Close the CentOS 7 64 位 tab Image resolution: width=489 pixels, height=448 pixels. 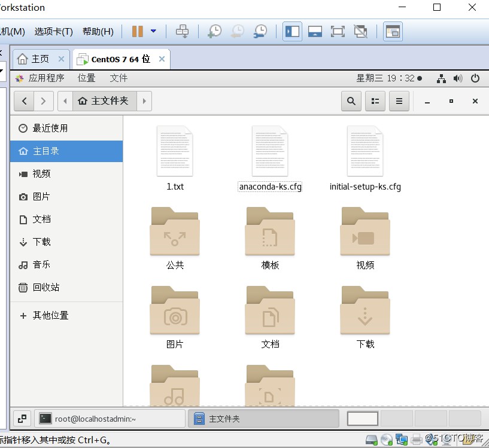162,59
